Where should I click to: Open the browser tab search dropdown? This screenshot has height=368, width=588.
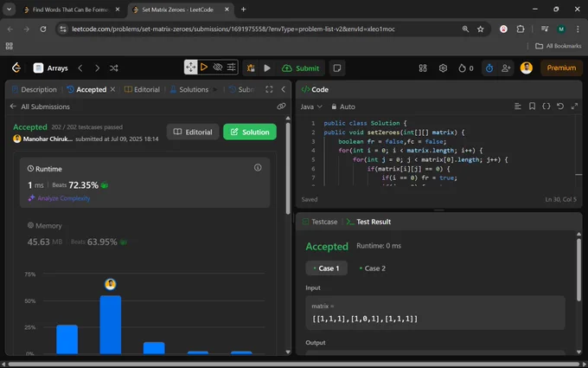coord(9,10)
